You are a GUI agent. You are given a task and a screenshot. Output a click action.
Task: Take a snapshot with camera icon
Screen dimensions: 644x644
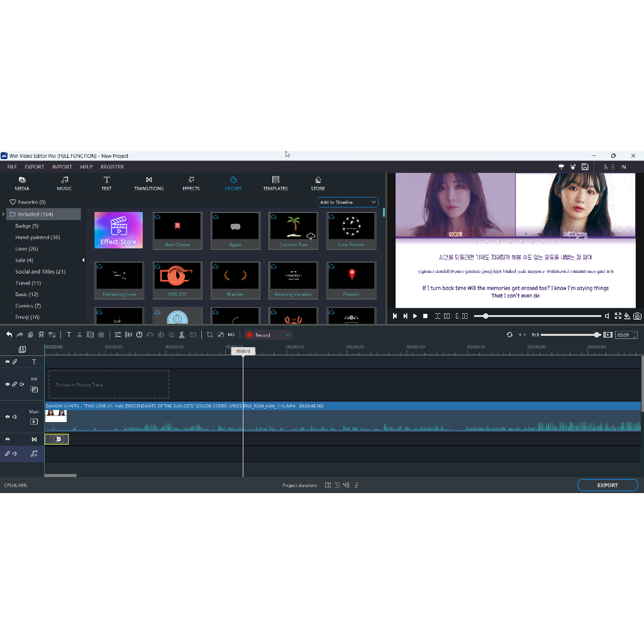click(637, 316)
